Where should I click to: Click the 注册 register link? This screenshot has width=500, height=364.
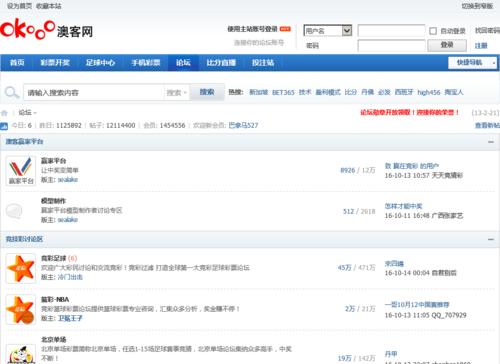[481, 46]
